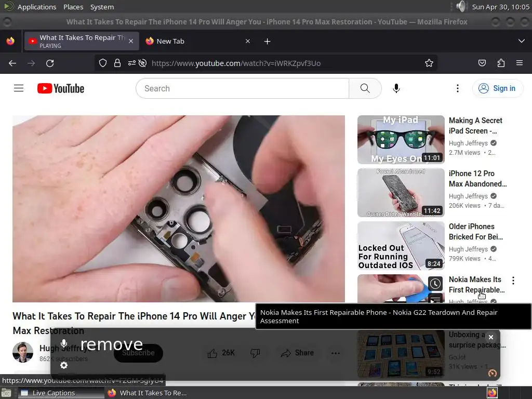Click the clock showing Sun Apr 30

(x=500, y=7)
